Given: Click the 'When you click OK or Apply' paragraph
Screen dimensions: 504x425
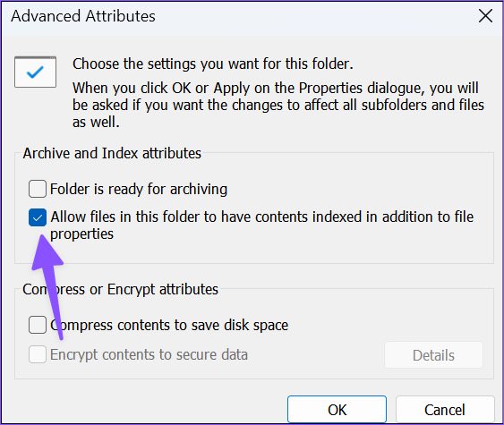Looking at the screenshot, I should pyautogui.click(x=278, y=105).
